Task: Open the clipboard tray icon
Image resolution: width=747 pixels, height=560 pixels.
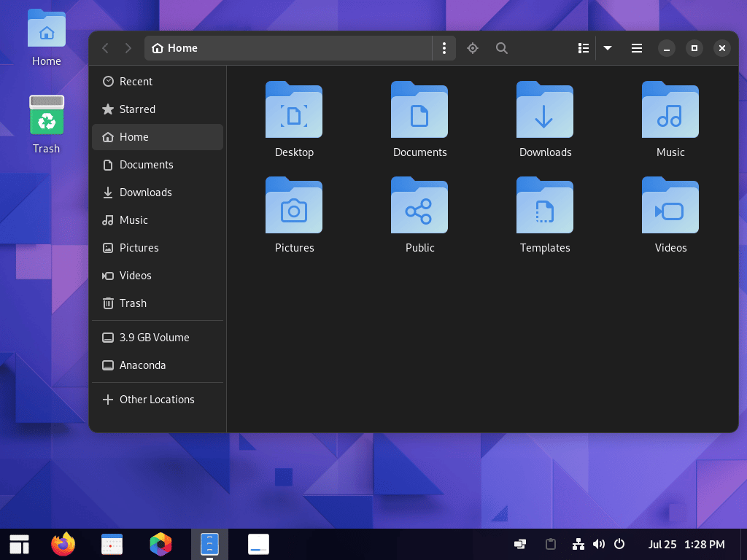Action: click(551, 544)
